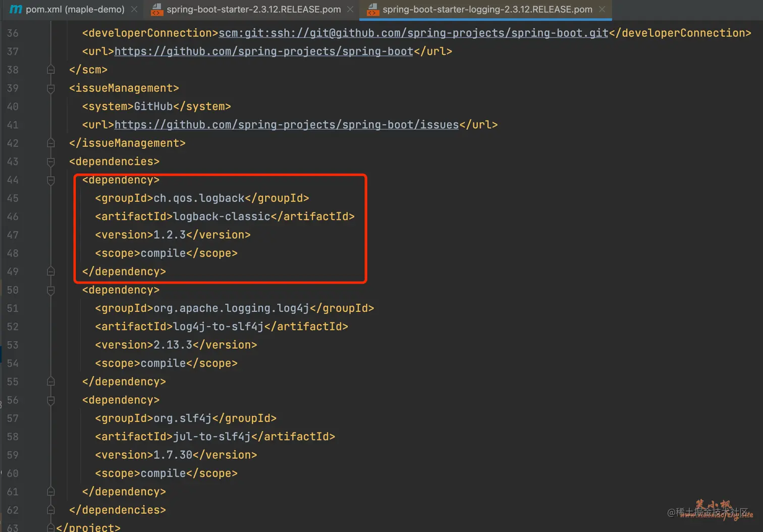Click the closing project tag on line 63

point(88,527)
